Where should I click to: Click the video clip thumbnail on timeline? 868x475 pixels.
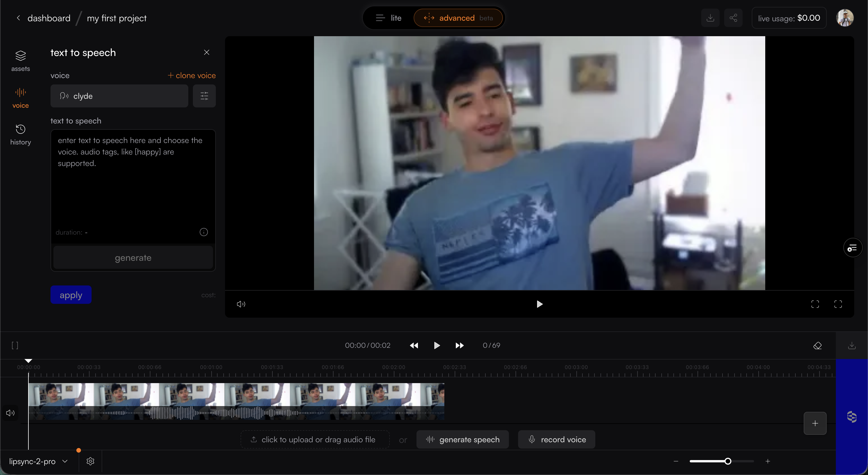pos(236,401)
